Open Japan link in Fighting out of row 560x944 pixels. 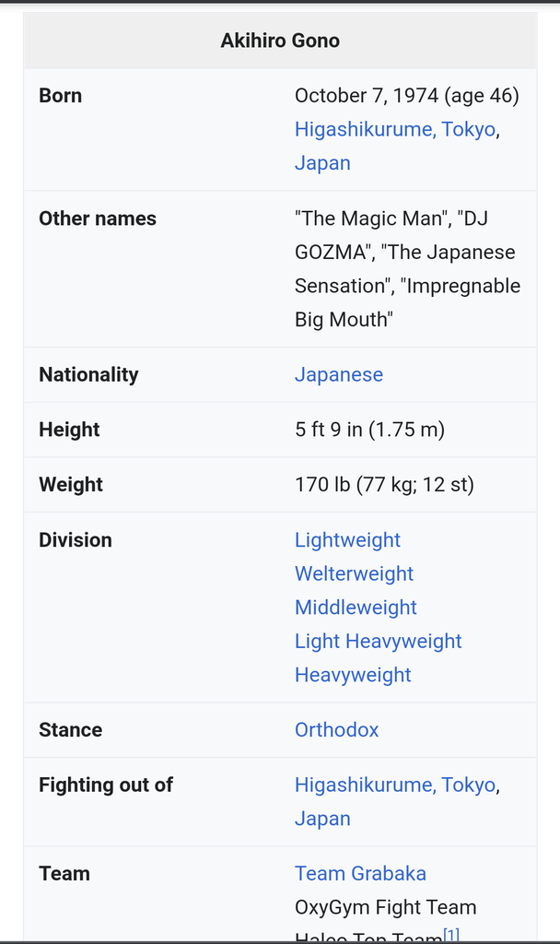tap(322, 819)
